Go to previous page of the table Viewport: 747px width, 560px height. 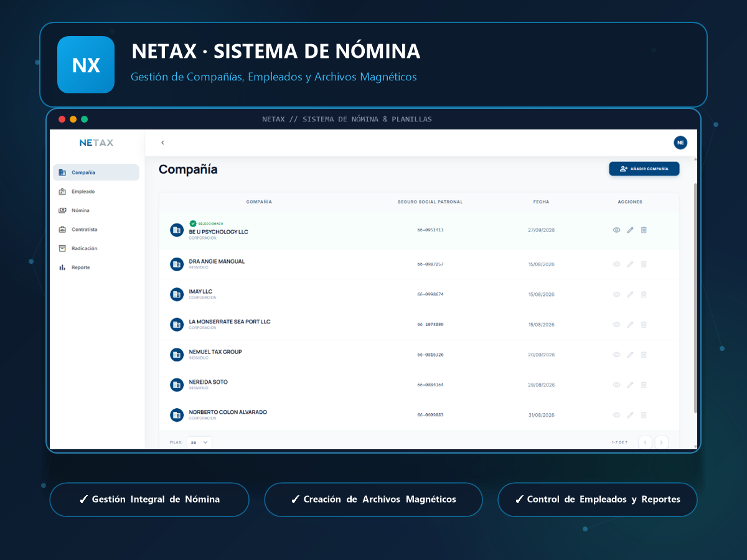point(645,442)
